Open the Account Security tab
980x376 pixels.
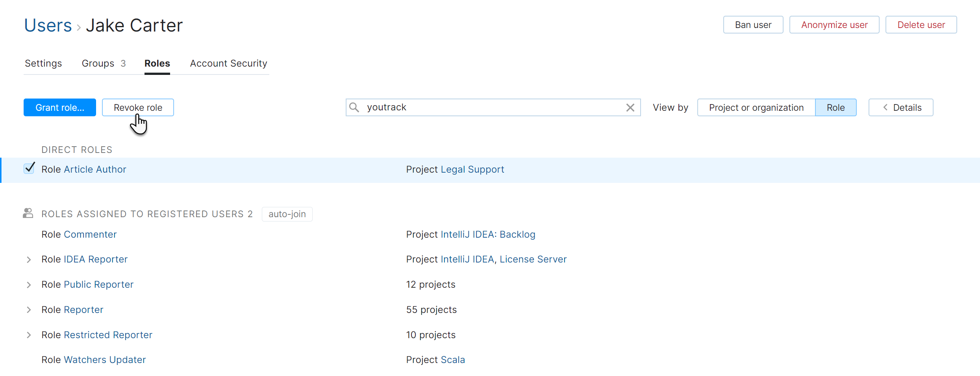(228, 63)
